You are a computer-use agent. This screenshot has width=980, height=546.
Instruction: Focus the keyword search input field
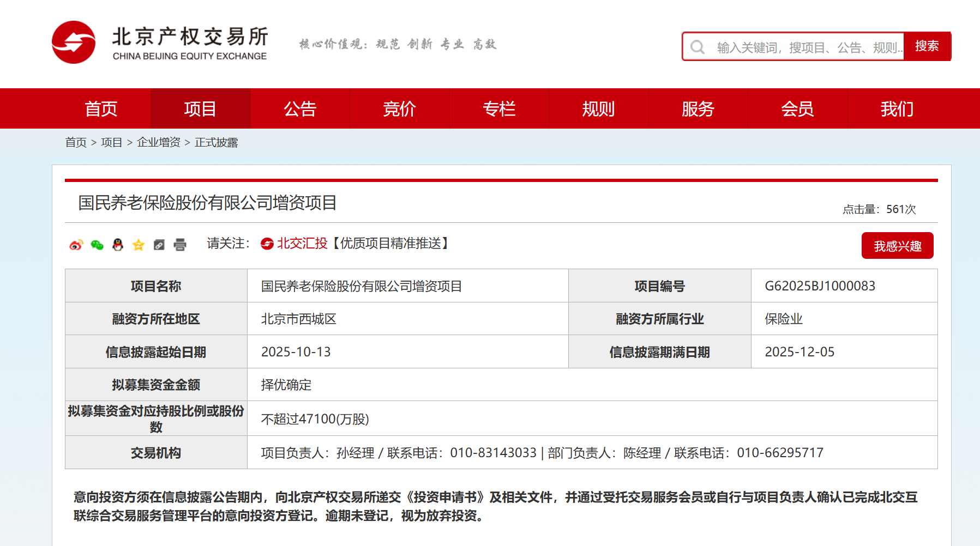tap(807, 47)
